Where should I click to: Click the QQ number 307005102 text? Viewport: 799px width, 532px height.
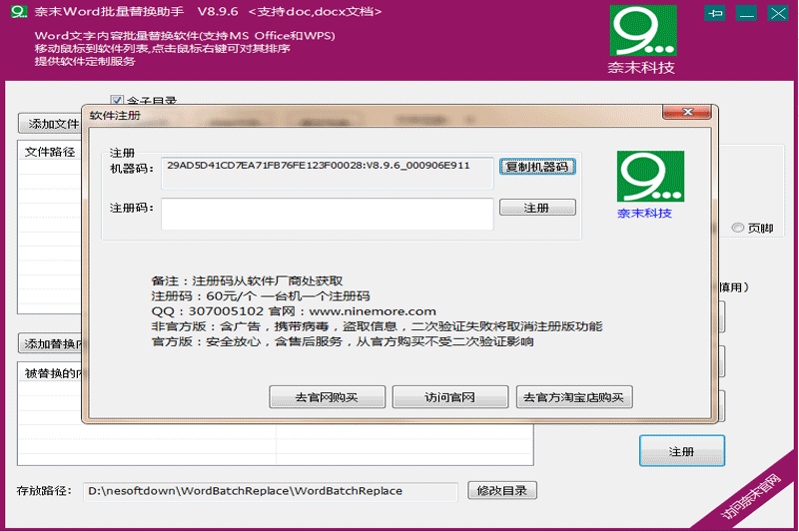pos(226,311)
